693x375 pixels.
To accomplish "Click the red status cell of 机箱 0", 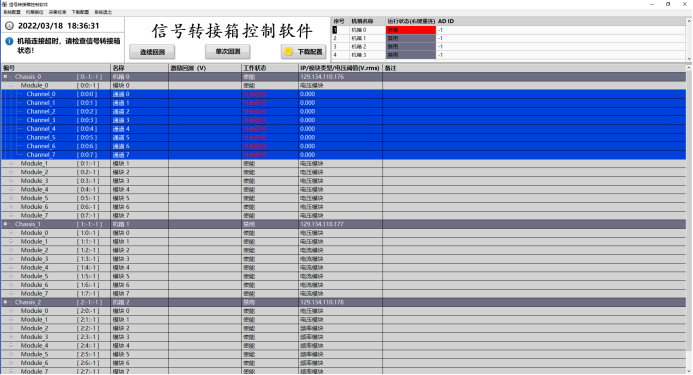I will click(x=411, y=30).
